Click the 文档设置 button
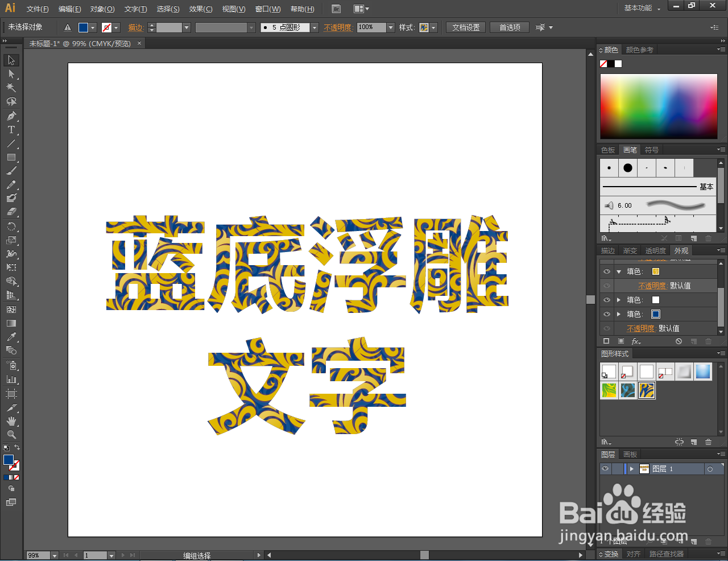Image resolution: width=728 pixels, height=561 pixels. coord(465,27)
